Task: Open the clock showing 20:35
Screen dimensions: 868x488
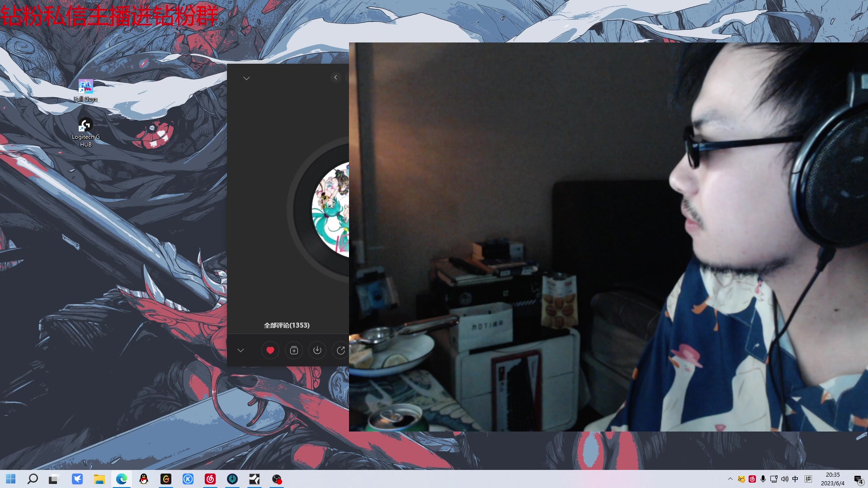Action: (x=832, y=479)
